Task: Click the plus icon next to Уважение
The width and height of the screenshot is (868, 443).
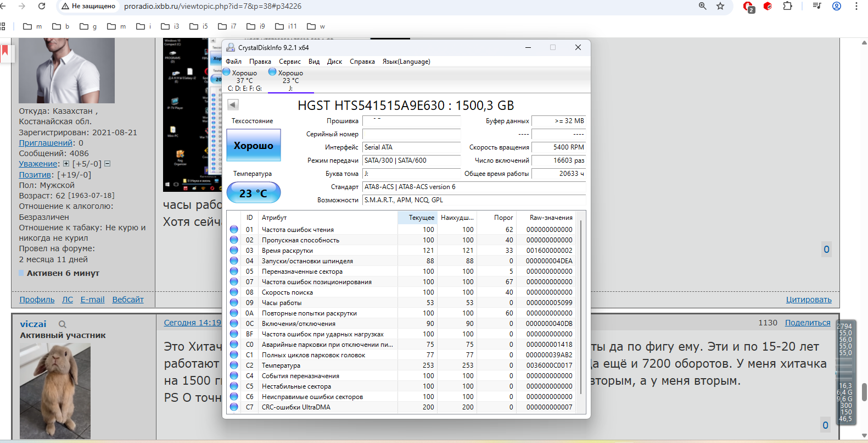Action: coord(66,164)
